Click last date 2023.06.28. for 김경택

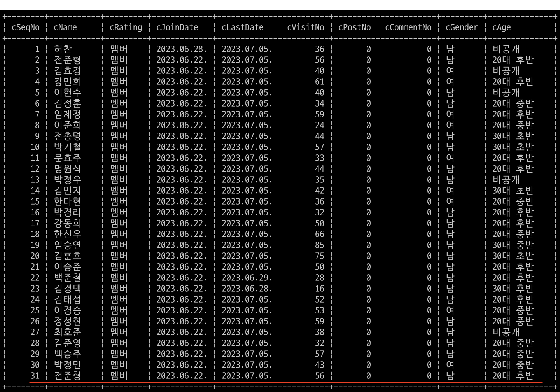[247, 289]
